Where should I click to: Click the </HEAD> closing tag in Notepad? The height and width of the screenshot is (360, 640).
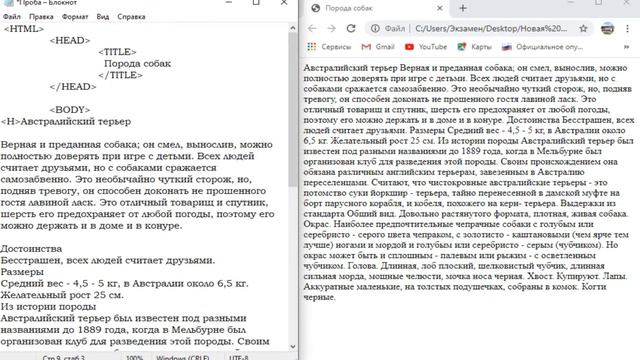click(73, 87)
